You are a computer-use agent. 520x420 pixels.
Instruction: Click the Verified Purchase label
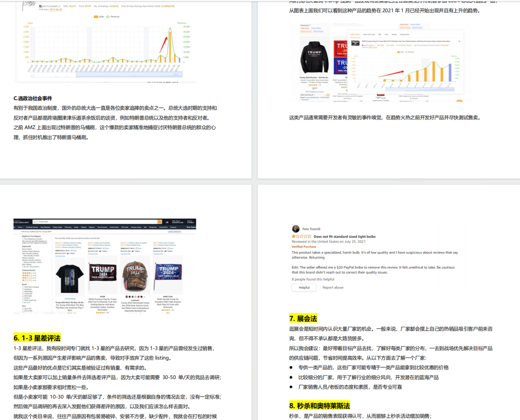click(304, 247)
